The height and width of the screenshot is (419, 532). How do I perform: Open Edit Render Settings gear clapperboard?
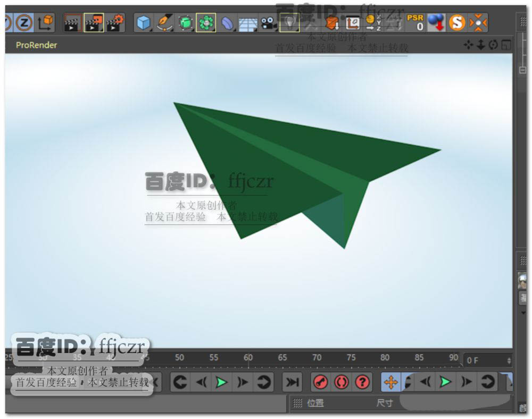115,23
